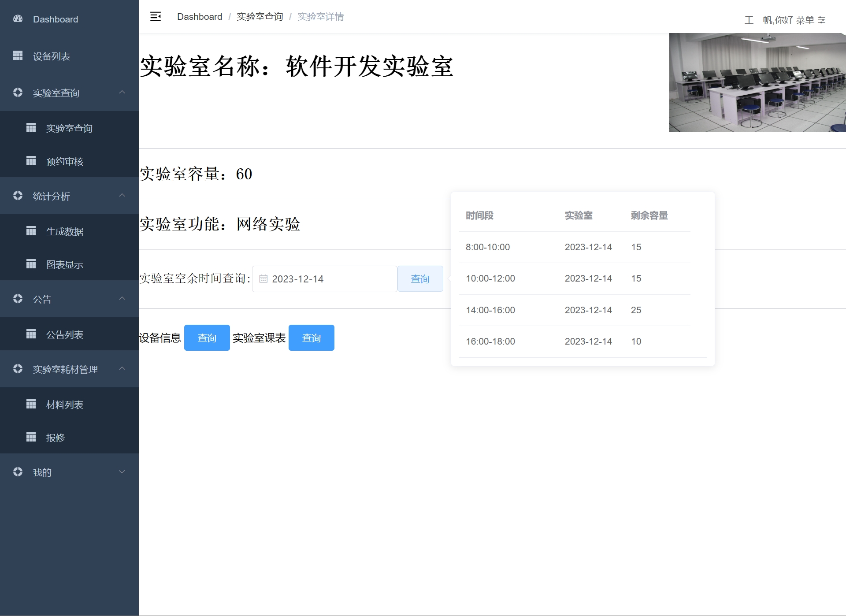
Task: Click the Dashboard gauge icon in sidebar
Action: tap(18, 19)
